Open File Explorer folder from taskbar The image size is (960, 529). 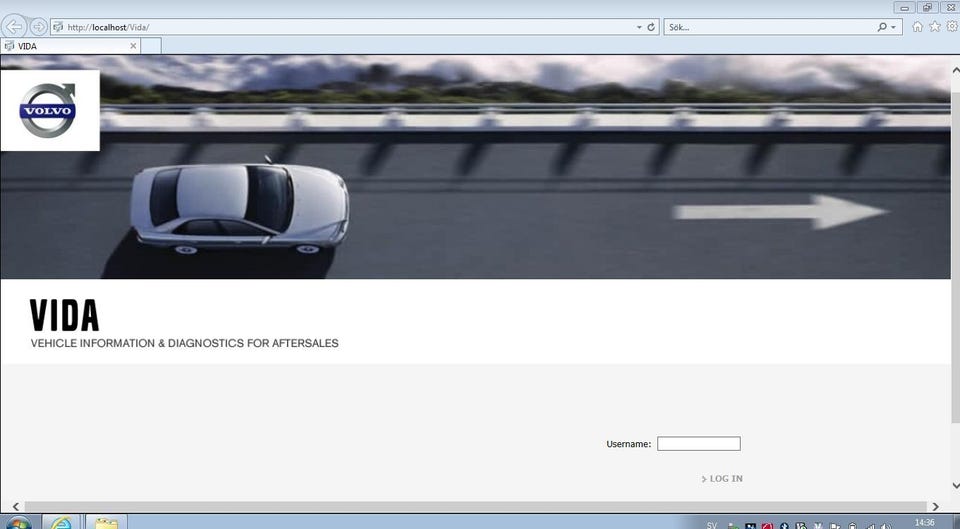[x=106, y=522]
